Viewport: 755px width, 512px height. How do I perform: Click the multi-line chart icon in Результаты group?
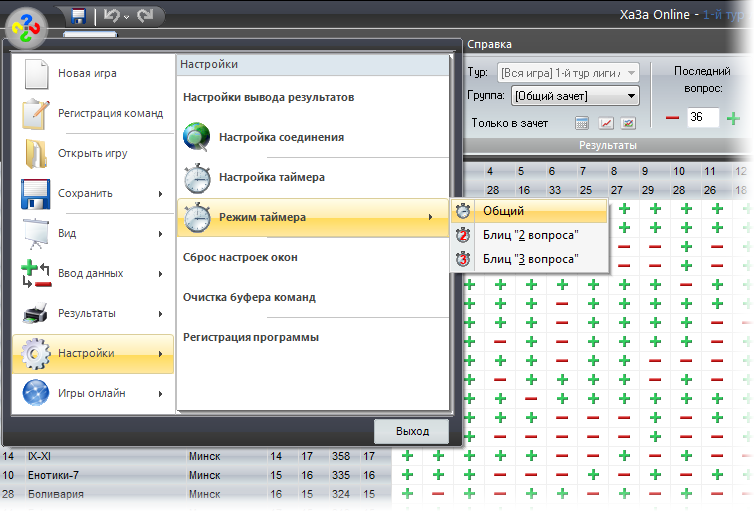[628, 123]
